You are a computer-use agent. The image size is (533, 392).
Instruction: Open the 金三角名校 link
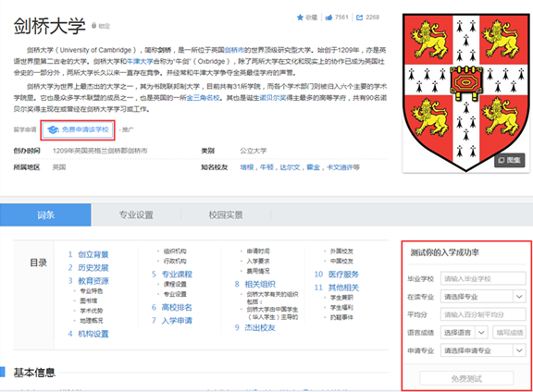pos(203,98)
